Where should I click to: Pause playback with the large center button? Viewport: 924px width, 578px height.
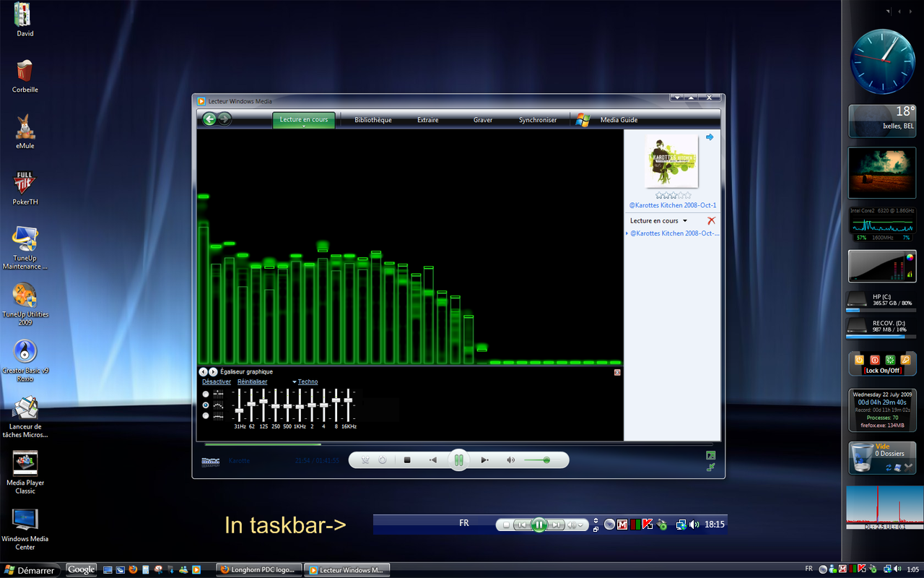point(458,460)
